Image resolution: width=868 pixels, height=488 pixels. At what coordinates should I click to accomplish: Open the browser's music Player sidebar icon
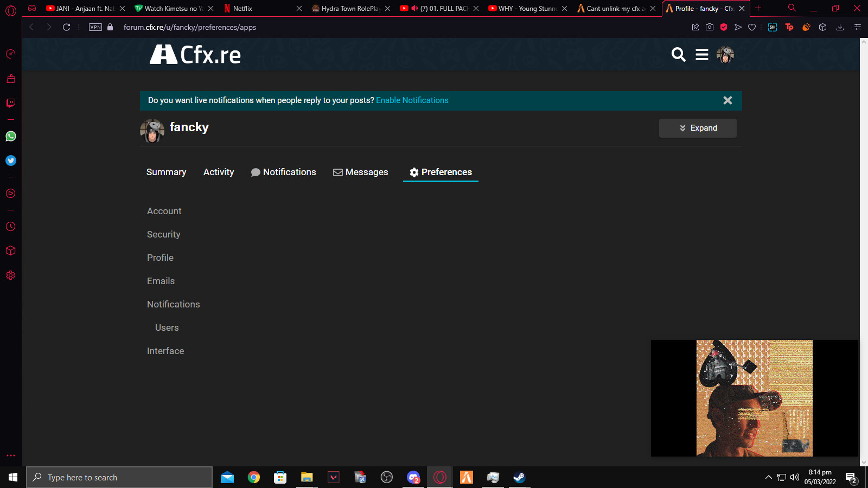(10, 194)
